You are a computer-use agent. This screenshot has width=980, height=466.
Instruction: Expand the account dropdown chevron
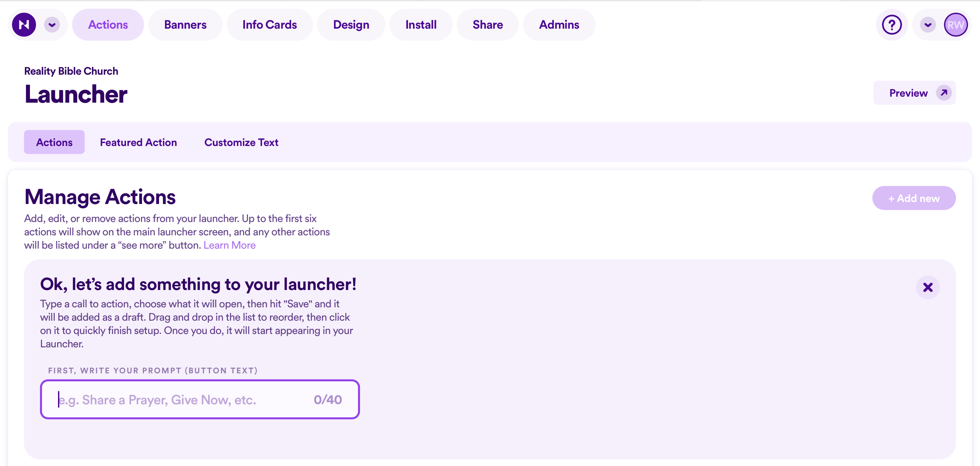tap(928, 25)
